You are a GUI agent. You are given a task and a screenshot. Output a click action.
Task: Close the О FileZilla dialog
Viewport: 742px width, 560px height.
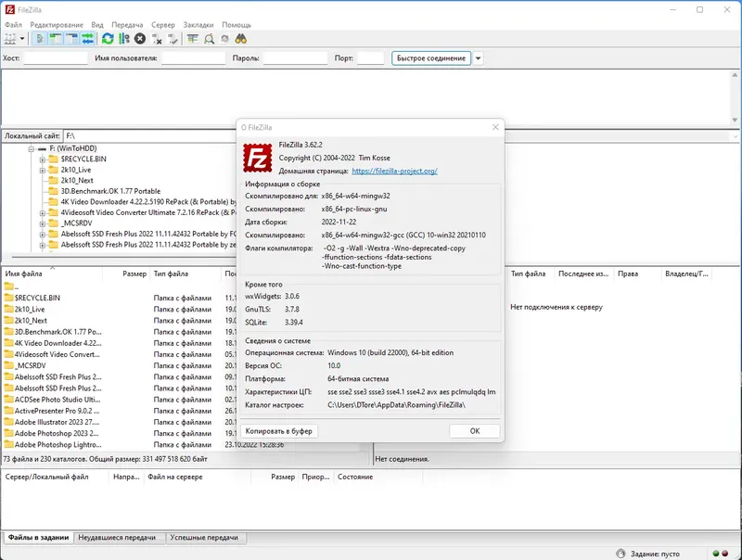tap(495, 127)
